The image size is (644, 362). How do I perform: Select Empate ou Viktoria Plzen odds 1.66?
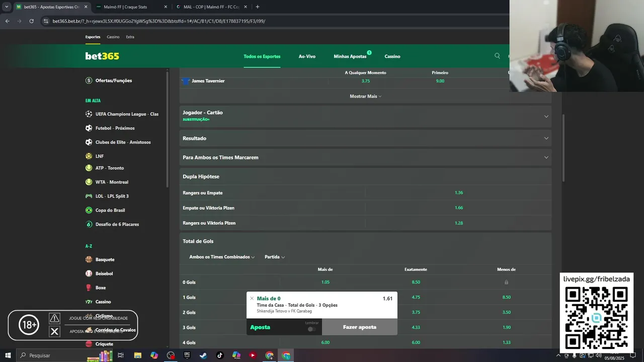tap(459, 208)
